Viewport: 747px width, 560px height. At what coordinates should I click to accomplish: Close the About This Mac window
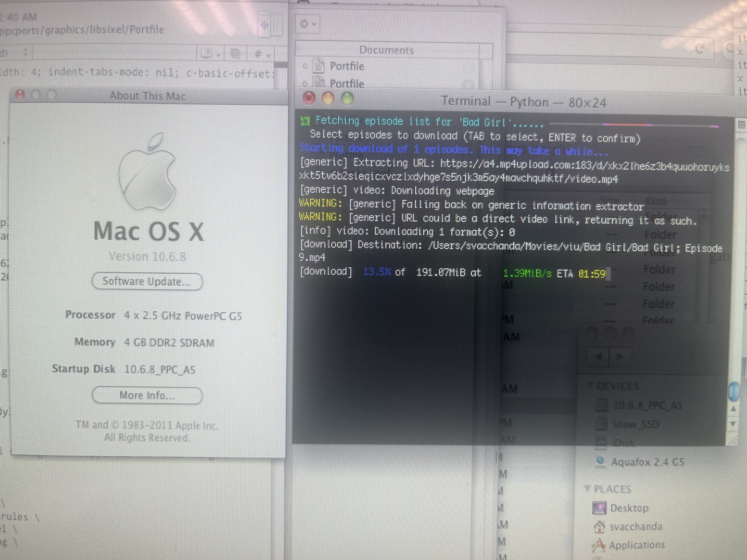[x=20, y=95]
